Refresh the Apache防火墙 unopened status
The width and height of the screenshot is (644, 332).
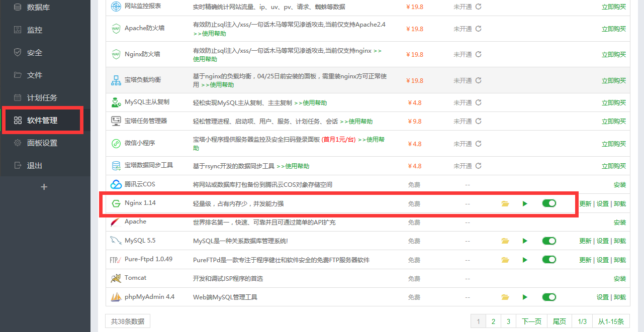[x=479, y=29]
